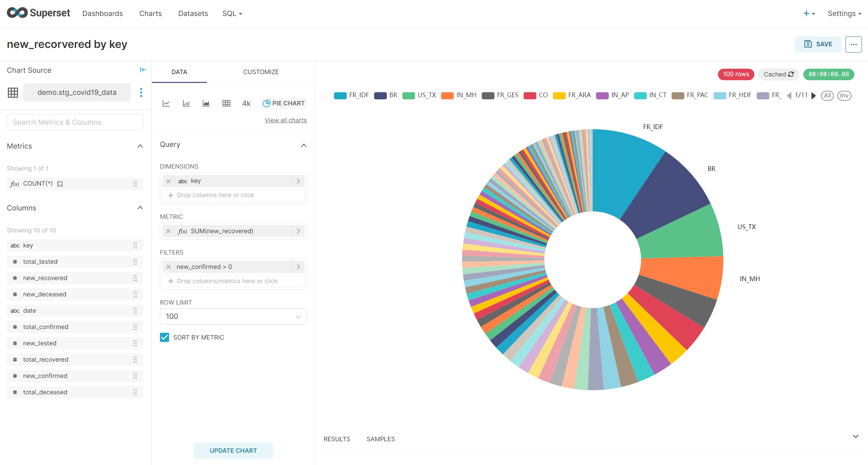Screen dimensions: 868x465
Task: Remove the new_confirmed > 0 filter
Action: pyautogui.click(x=168, y=267)
